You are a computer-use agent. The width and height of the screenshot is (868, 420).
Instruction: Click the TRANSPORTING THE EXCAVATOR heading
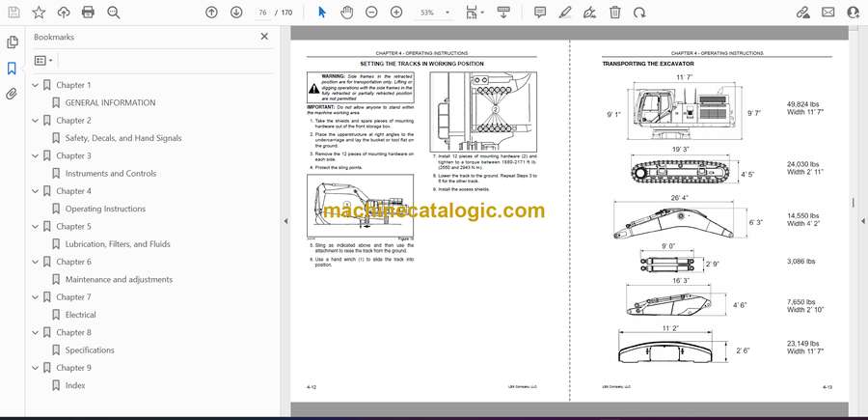[648, 65]
